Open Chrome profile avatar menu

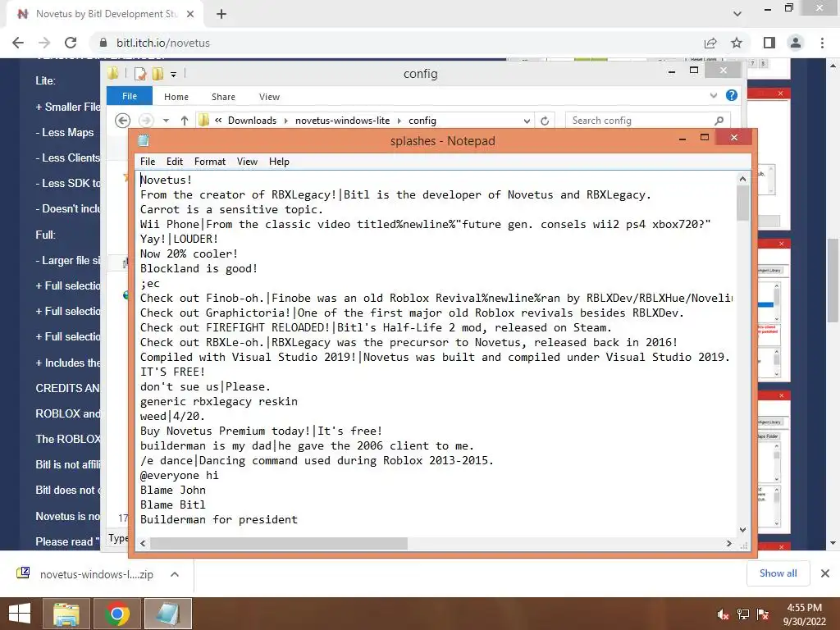coord(796,43)
